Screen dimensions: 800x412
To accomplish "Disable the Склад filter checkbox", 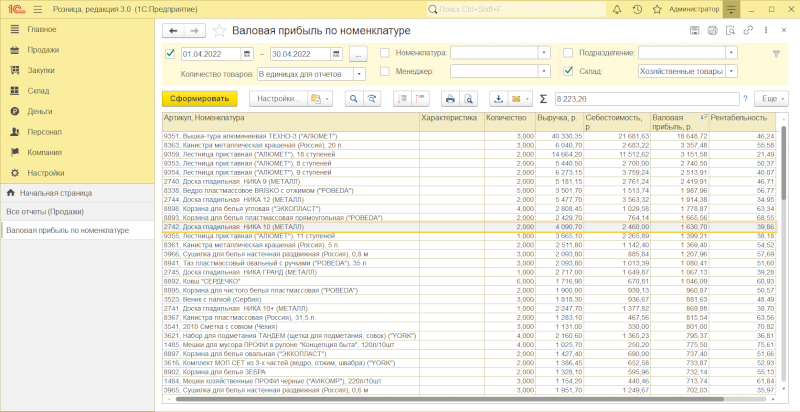I will coord(568,71).
